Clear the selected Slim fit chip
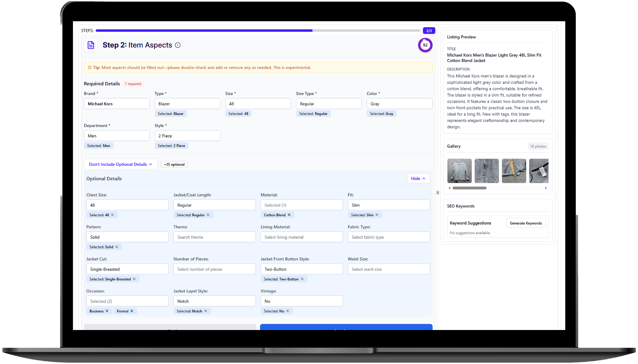 (377, 215)
